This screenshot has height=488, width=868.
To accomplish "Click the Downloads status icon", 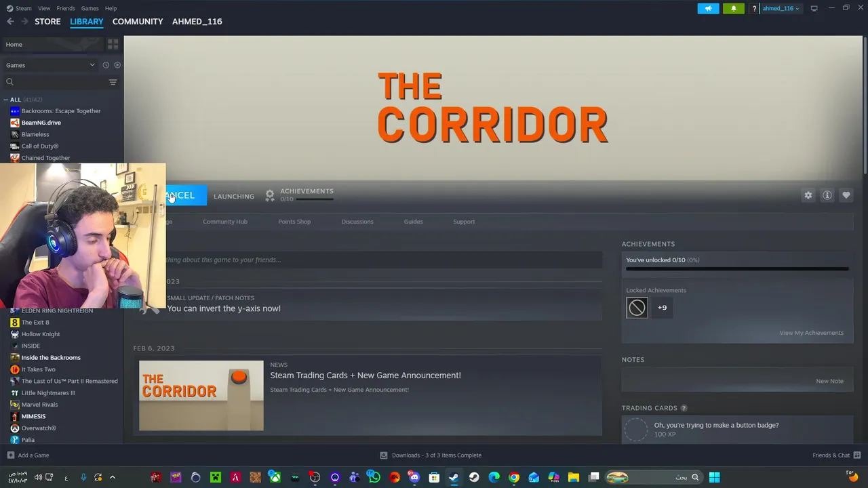I will tap(384, 455).
